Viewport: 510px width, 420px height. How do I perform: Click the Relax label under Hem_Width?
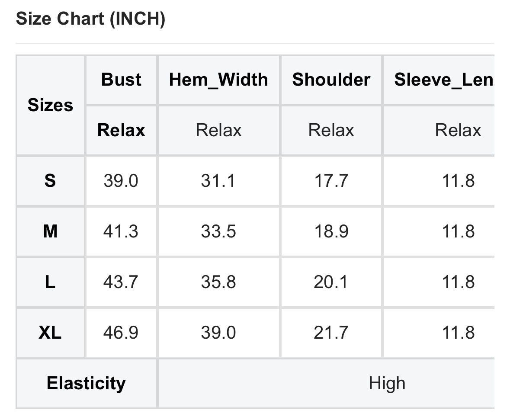click(x=218, y=130)
